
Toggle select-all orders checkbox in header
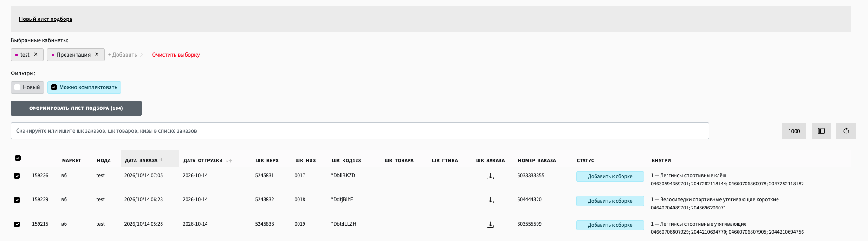18,158
